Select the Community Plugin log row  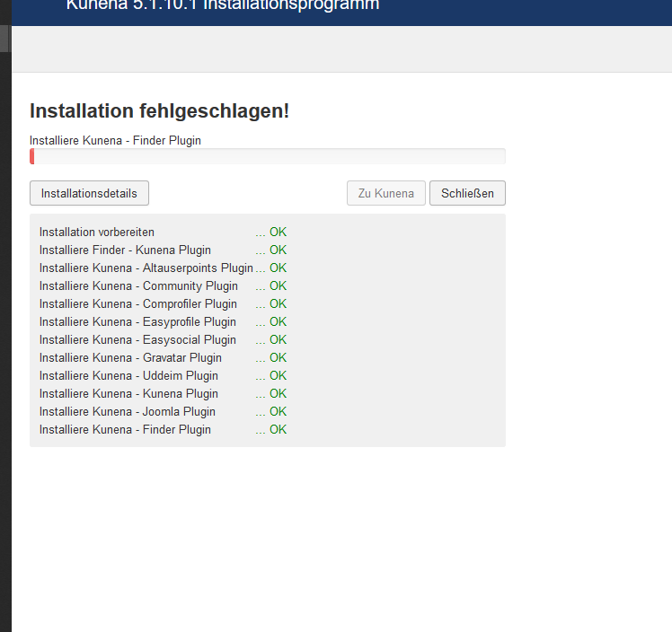coord(163,286)
